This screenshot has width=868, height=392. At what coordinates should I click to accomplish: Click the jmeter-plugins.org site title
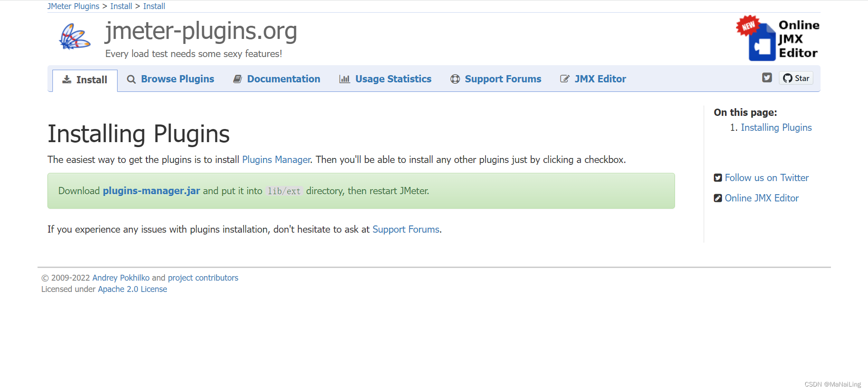(201, 31)
